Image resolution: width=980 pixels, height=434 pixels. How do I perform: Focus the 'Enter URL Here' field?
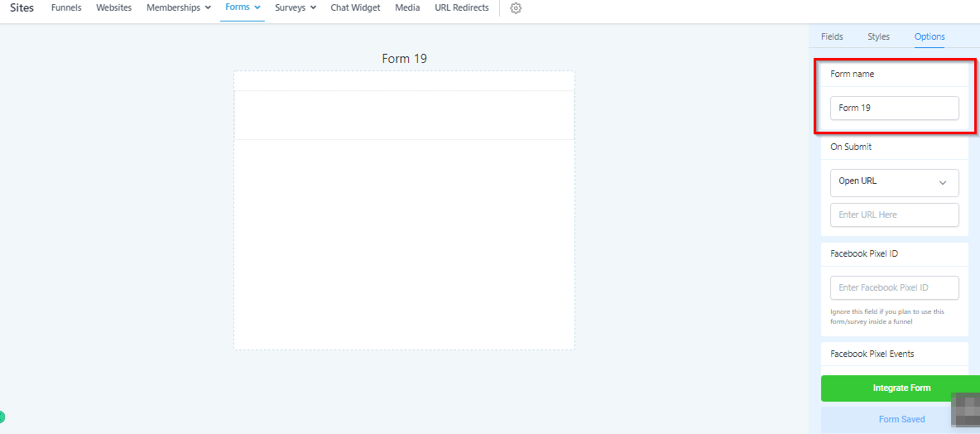coord(894,215)
